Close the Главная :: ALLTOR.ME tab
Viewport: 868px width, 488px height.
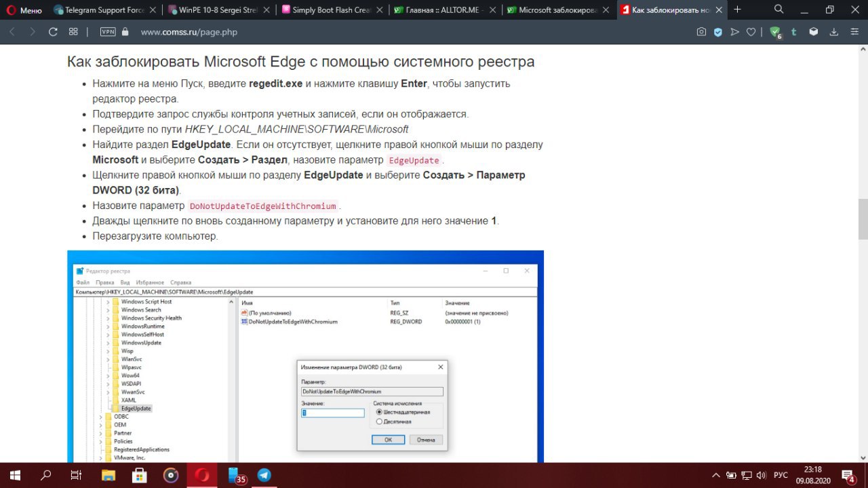492,10
